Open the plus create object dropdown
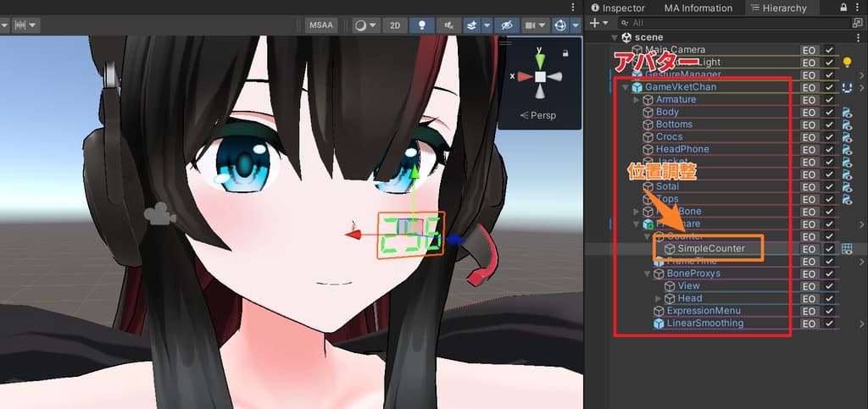 point(599,23)
